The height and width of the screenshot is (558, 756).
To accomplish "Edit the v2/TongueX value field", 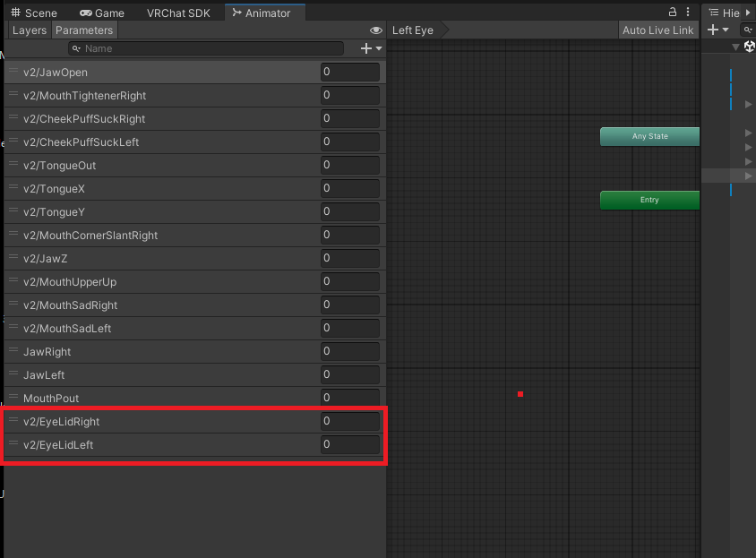I will click(x=350, y=188).
